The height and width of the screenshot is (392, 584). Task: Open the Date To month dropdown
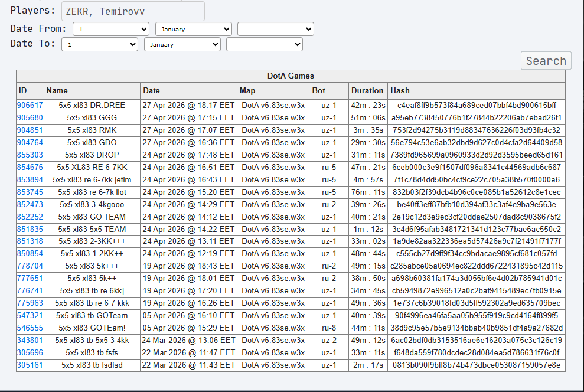coord(182,44)
